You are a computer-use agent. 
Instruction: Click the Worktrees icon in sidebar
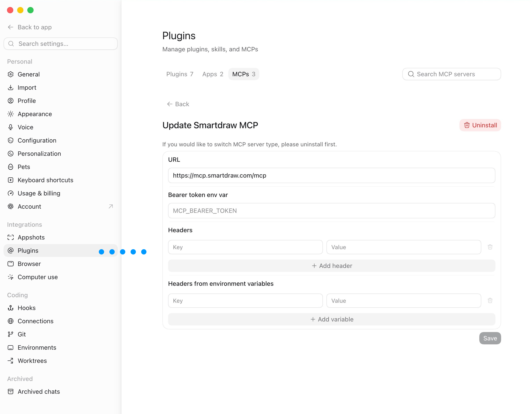coord(10,361)
